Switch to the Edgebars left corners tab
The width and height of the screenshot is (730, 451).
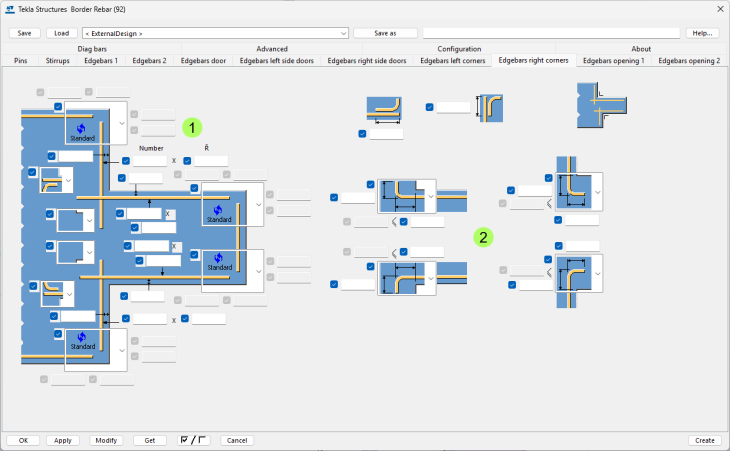[x=452, y=61]
